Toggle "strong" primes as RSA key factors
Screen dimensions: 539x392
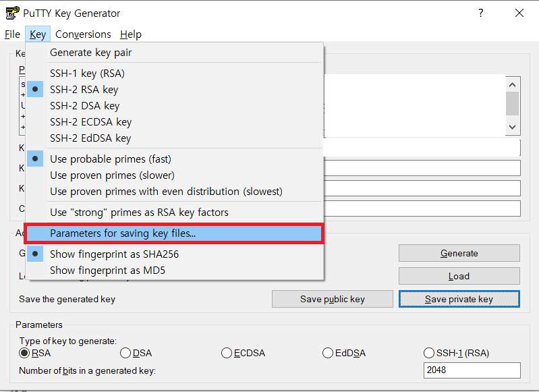click(174, 212)
